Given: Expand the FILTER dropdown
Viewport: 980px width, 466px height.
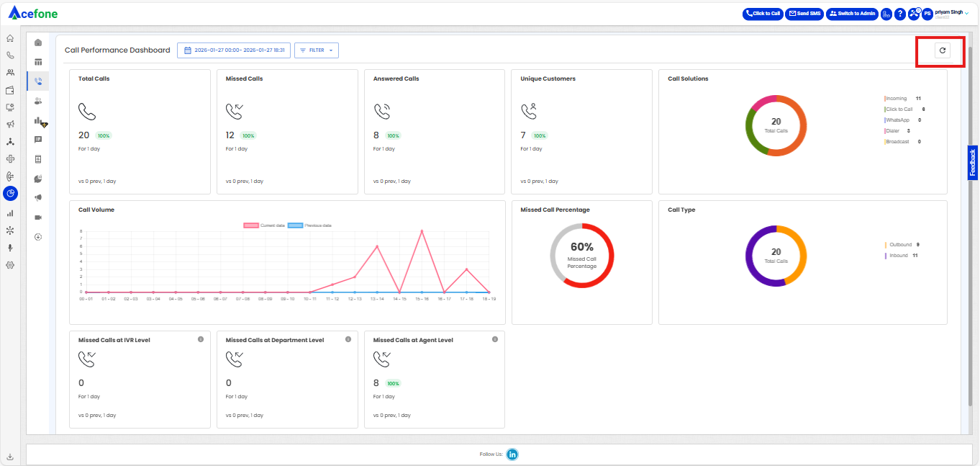Looking at the screenshot, I should [x=317, y=50].
